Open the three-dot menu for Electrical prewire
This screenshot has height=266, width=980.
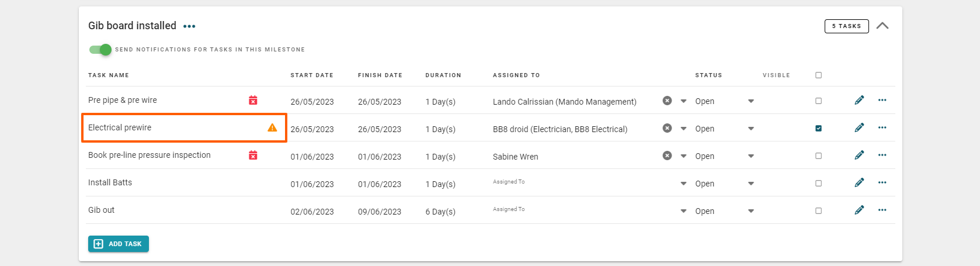point(882,128)
